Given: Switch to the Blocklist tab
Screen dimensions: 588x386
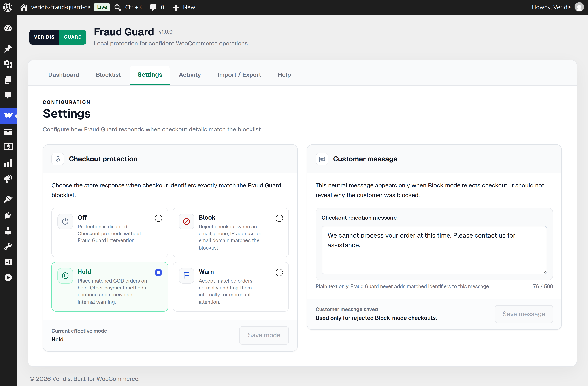Looking at the screenshot, I should (108, 75).
